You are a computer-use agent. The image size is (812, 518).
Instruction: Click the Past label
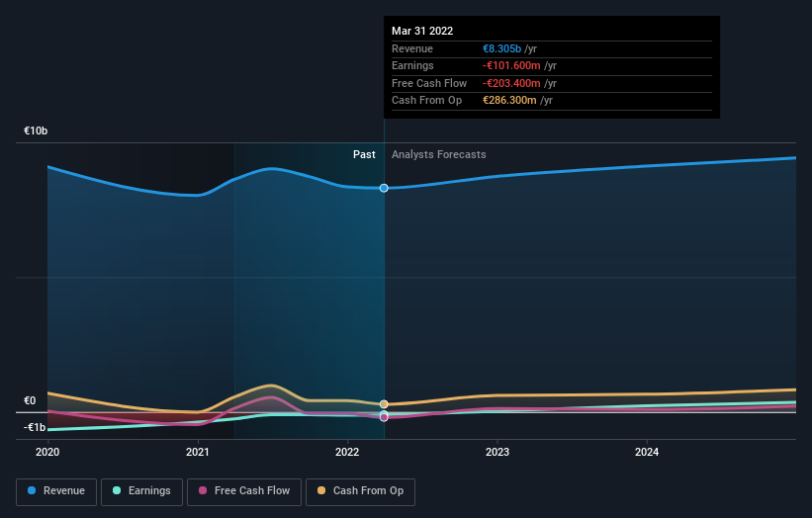pyautogui.click(x=364, y=155)
